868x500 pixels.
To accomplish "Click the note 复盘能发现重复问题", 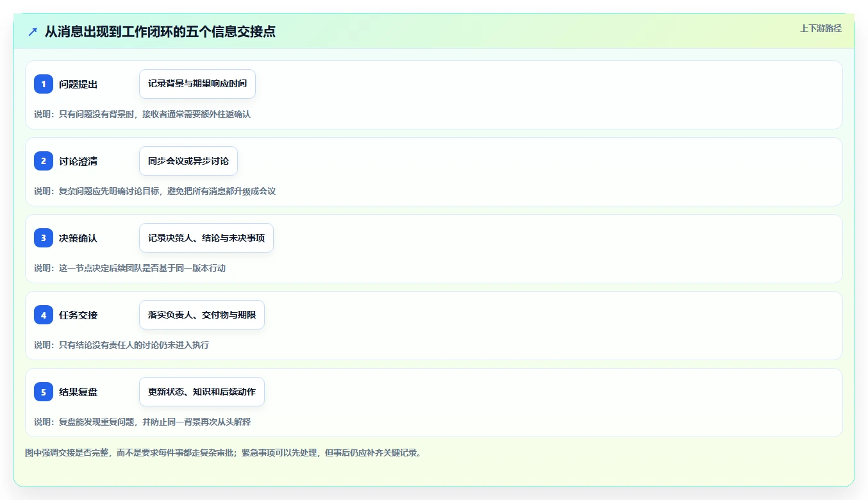I will [x=97, y=422].
